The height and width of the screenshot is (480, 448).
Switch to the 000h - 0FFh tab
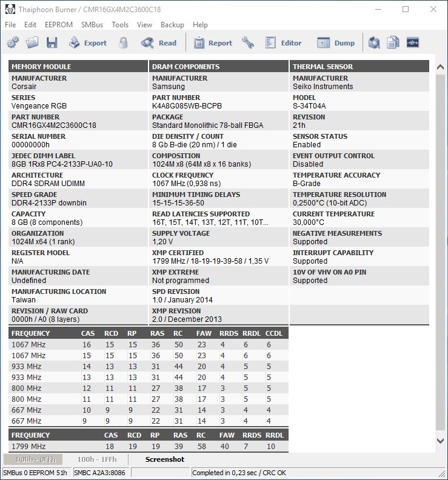pos(33,459)
